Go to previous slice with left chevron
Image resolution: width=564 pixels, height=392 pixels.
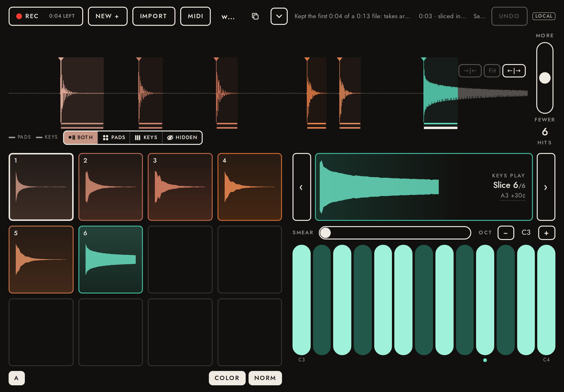tap(302, 187)
